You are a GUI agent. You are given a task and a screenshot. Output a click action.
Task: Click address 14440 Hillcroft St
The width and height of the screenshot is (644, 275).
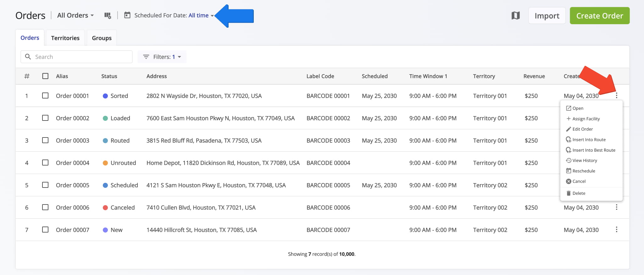point(202,230)
